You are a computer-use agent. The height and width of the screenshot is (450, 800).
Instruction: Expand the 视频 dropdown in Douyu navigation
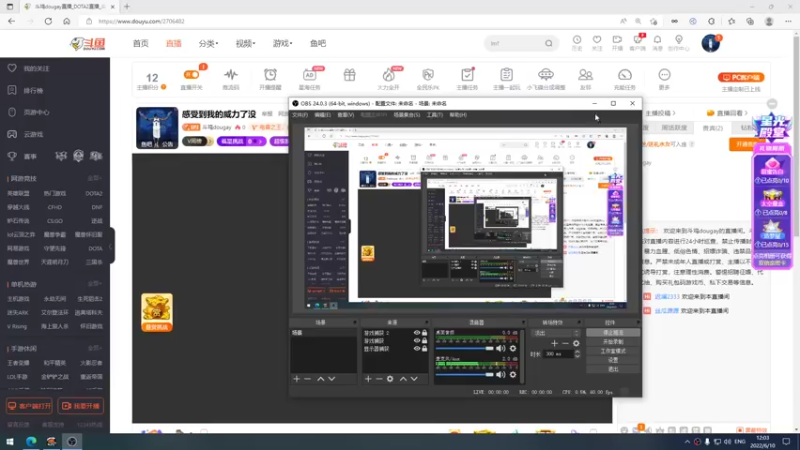coord(245,43)
